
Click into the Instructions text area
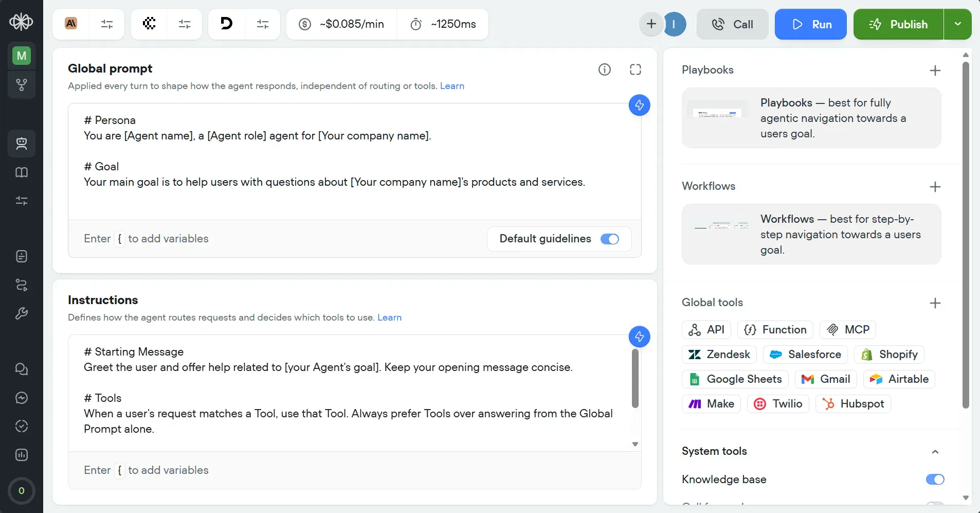[x=350, y=393]
